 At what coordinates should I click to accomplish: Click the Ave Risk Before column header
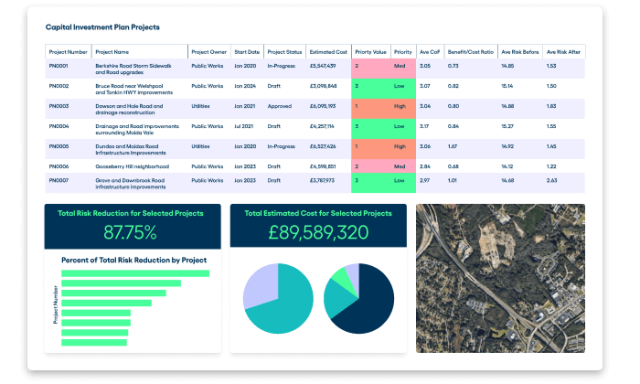tap(520, 52)
